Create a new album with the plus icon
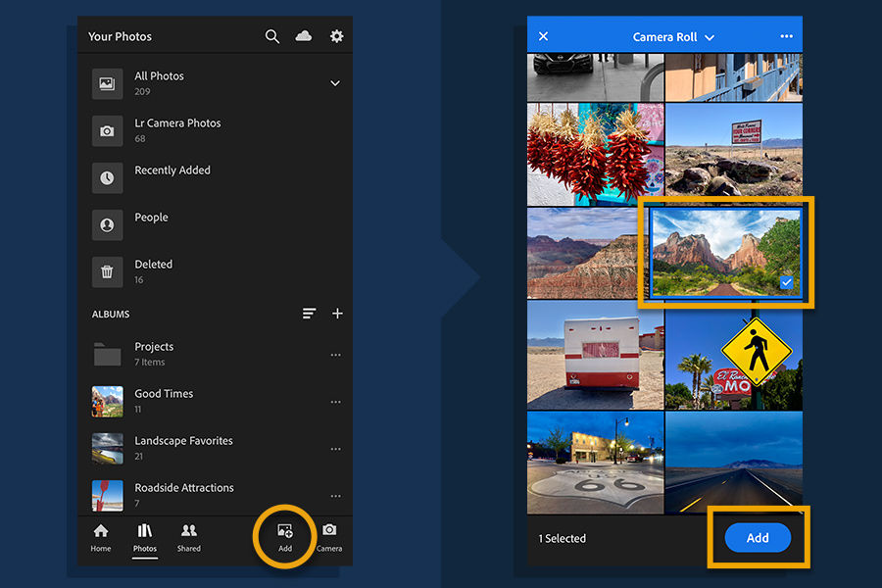 337,314
